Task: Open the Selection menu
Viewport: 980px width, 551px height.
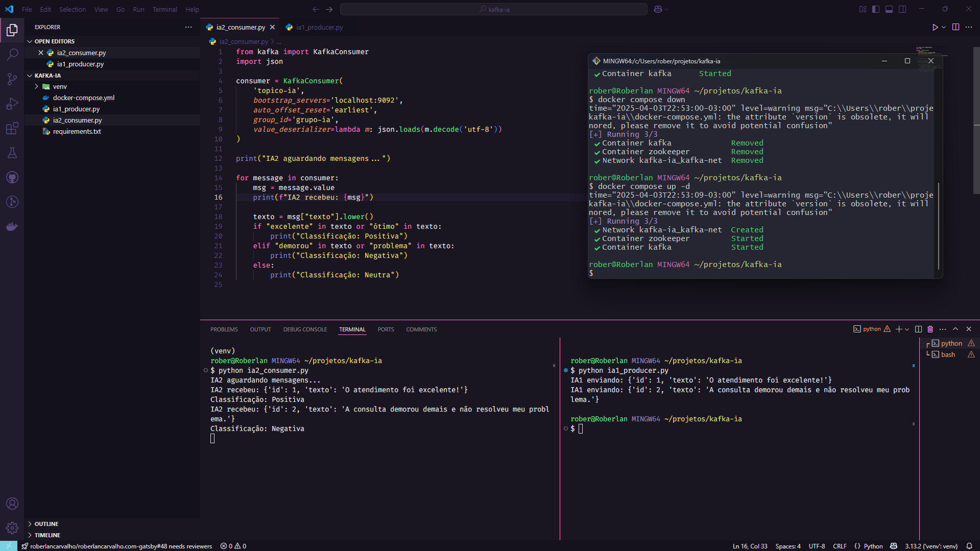Action: pos(73,9)
